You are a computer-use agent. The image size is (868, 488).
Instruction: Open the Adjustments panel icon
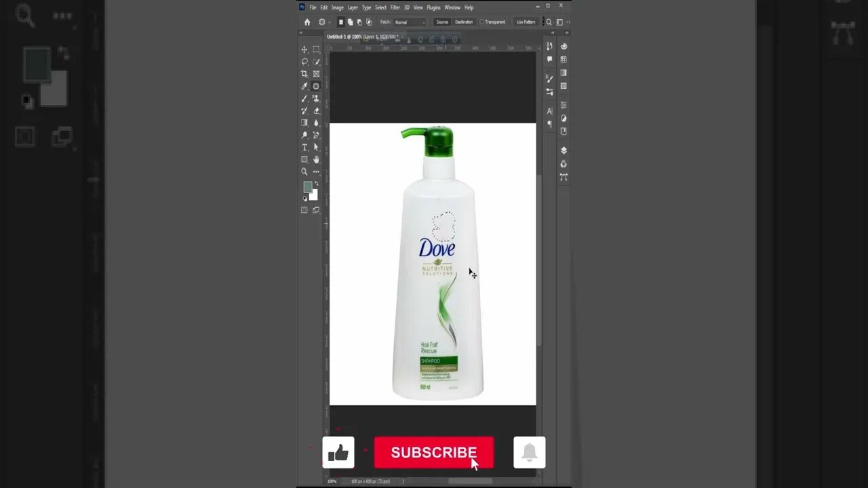pyautogui.click(x=564, y=118)
